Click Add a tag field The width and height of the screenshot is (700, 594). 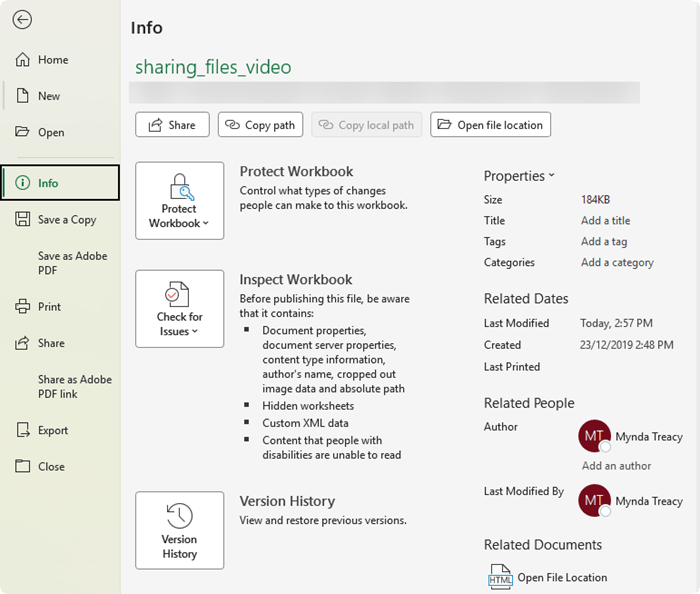pyautogui.click(x=604, y=241)
